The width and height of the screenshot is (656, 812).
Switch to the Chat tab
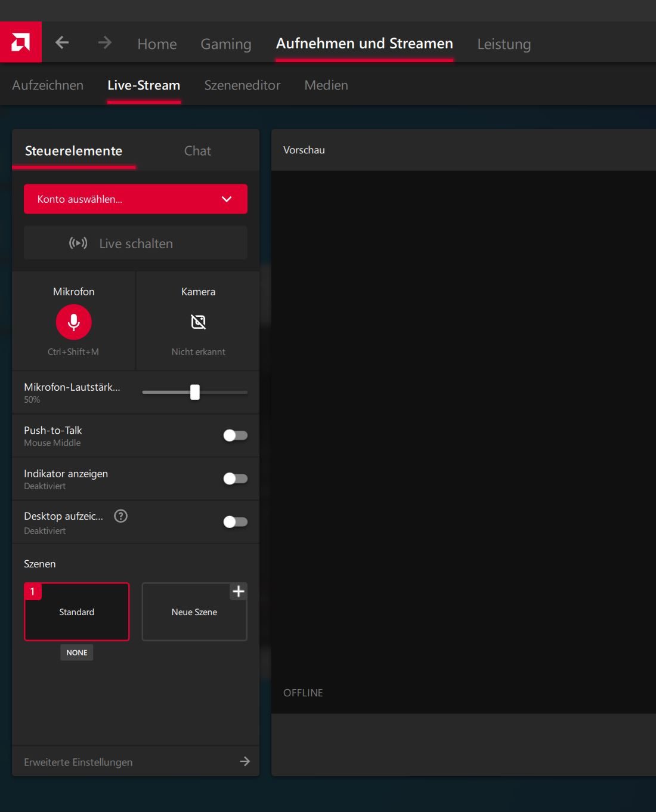[x=197, y=151]
